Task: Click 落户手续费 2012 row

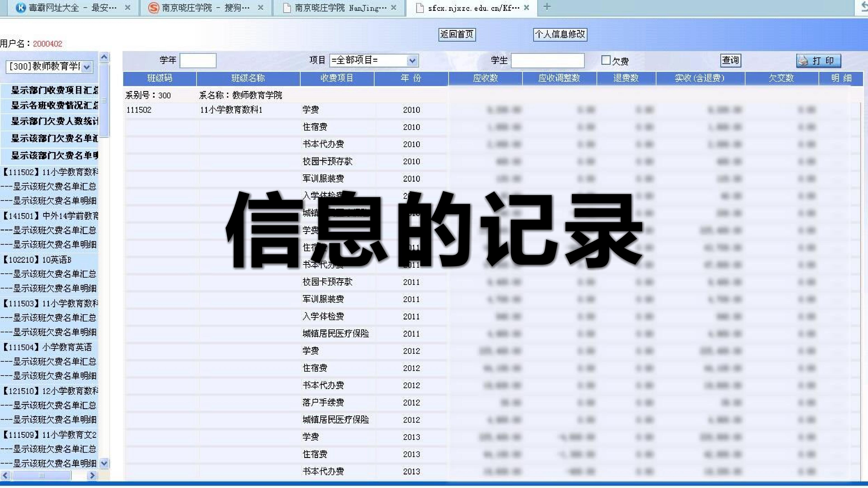Action: pyautogui.click(x=493, y=402)
